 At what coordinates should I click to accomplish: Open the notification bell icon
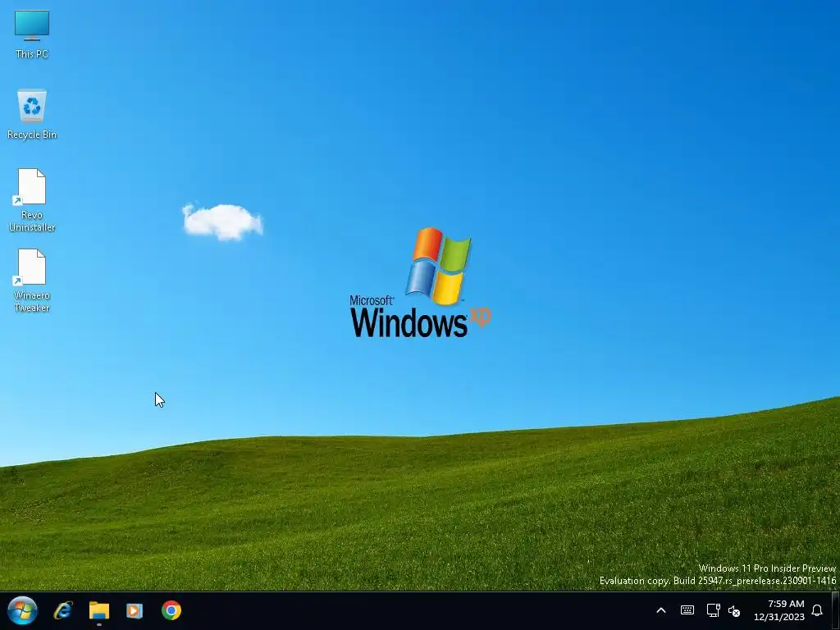(817, 610)
